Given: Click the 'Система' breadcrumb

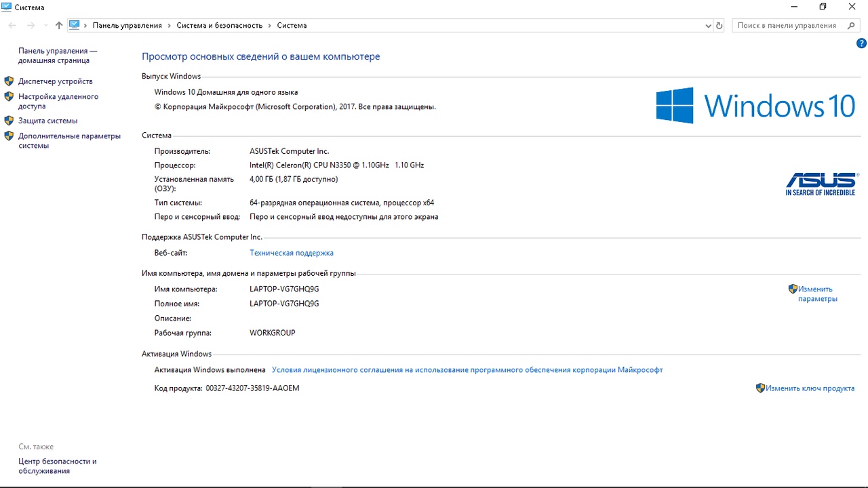Looking at the screenshot, I should (x=292, y=25).
